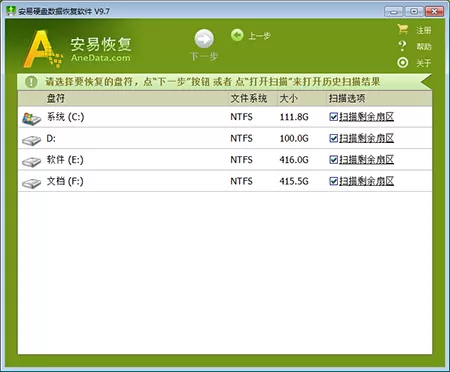Select the Windows system drive C icon
This screenshot has width=450, height=372.
tap(31, 119)
